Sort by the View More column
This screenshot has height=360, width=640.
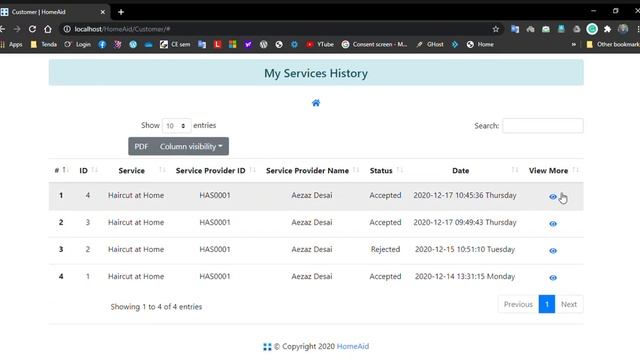(x=553, y=171)
